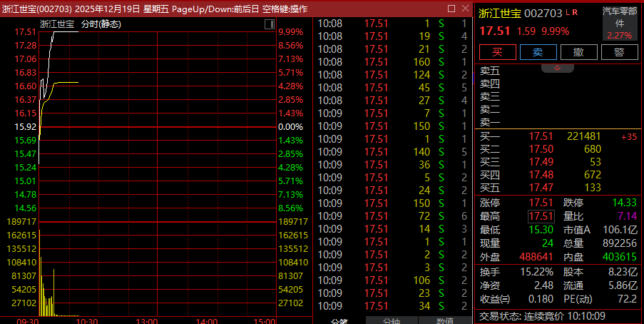Click the boxed 最高 price 17.51
Screen dimensions: 644x324
click(x=541, y=216)
